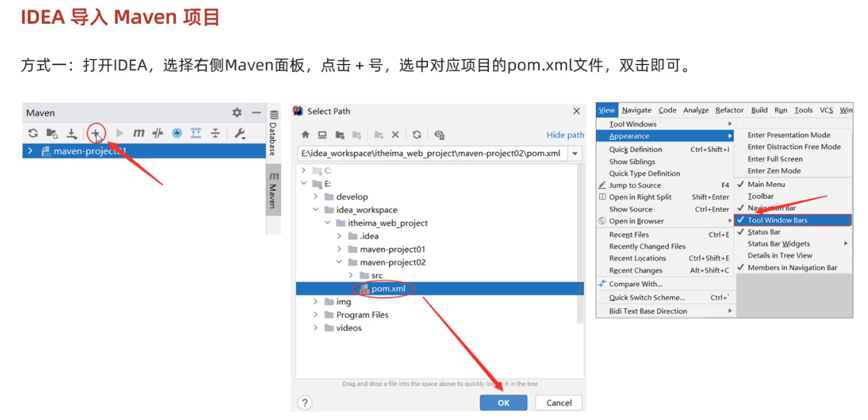This screenshot has width=868, height=420.
Task: Toggle Offline Mode icon in Maven toolbar
Action: pos(158,133)
